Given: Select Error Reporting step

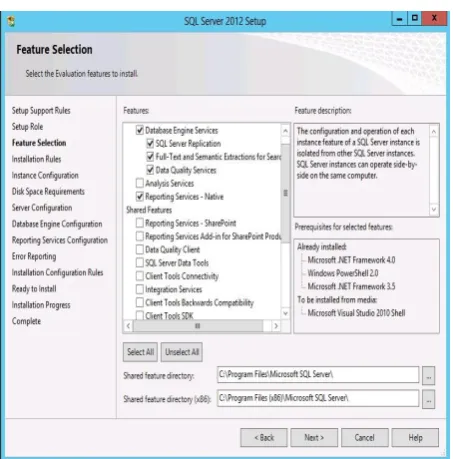Looking at the screenshot, I should 34,256.
